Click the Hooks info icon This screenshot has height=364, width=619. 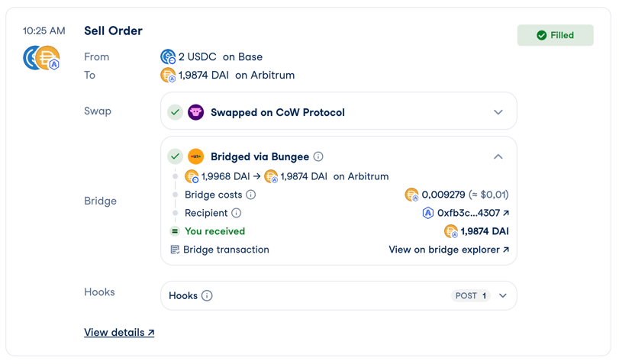207,296
